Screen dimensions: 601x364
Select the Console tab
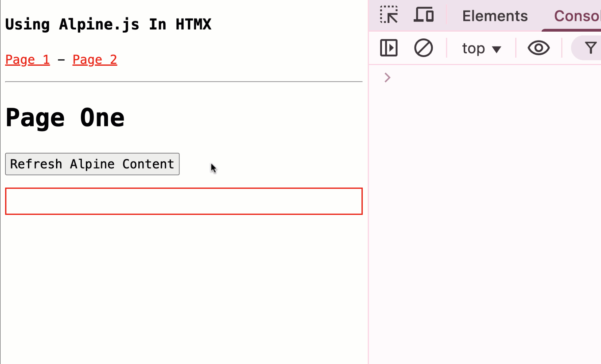(x=577, y=16)
